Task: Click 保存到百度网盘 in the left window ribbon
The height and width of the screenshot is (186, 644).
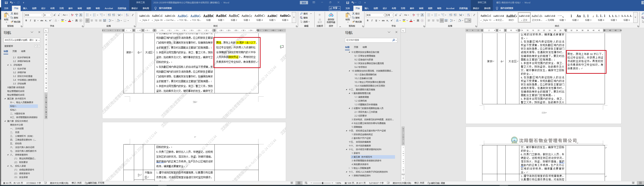Action: tap(331, 18)
